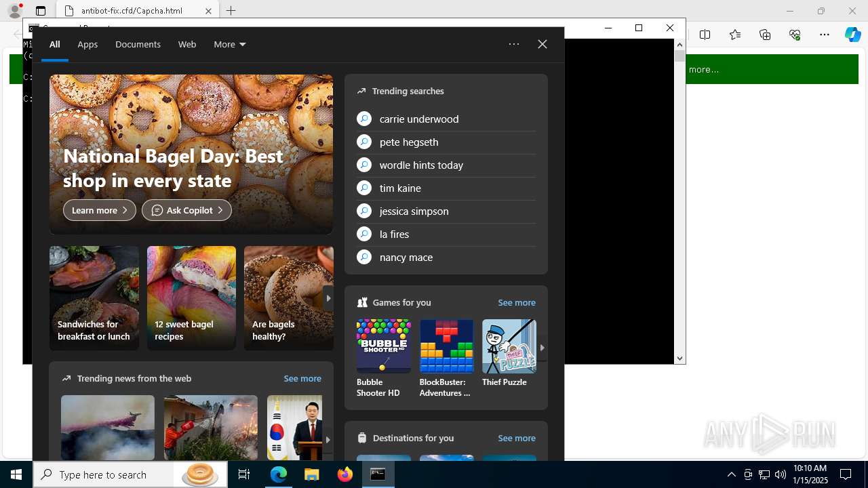Open the Are bagels healthy card
Viewport: 868px width, 488px height.
[289, 298]
